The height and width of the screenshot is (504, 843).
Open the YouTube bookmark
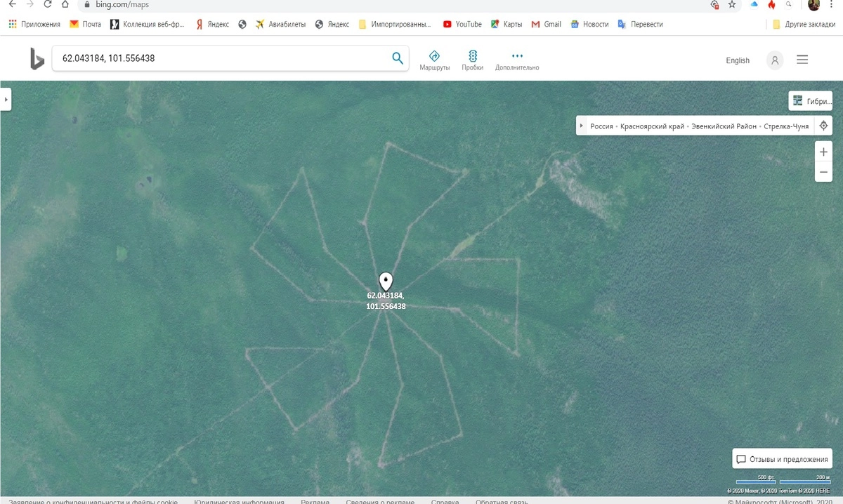point(462,24)
